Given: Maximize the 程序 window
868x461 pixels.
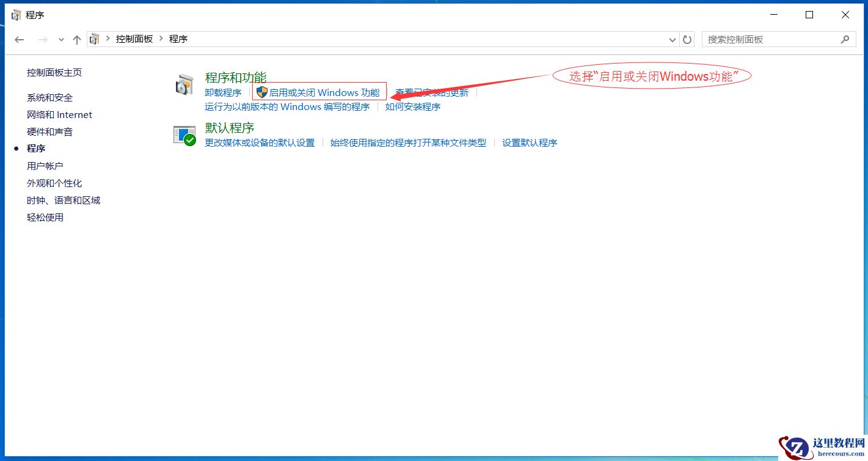Looking at the screenshot, I should [809, 15].
